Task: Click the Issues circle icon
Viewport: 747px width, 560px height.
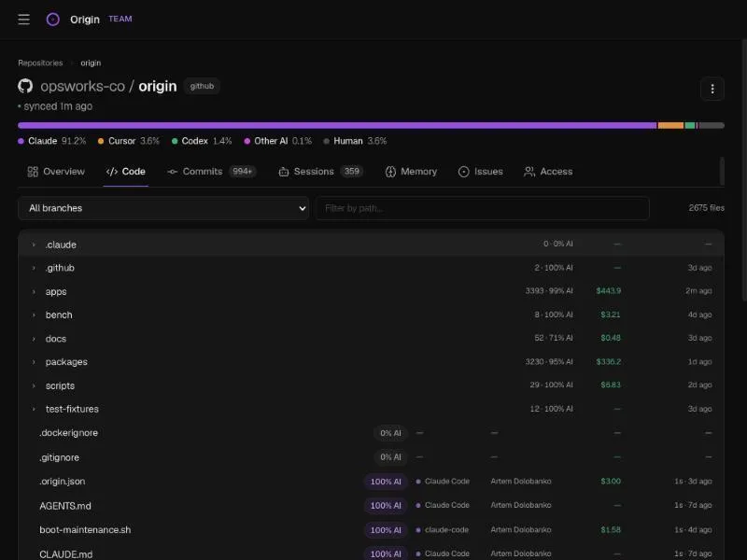Action: pos(463,172)
